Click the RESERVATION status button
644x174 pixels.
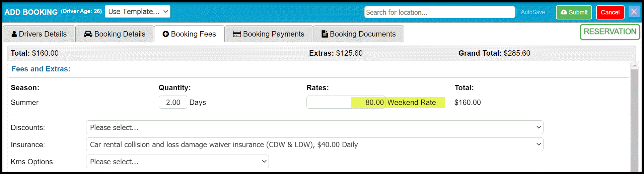(x=610, y=32)
